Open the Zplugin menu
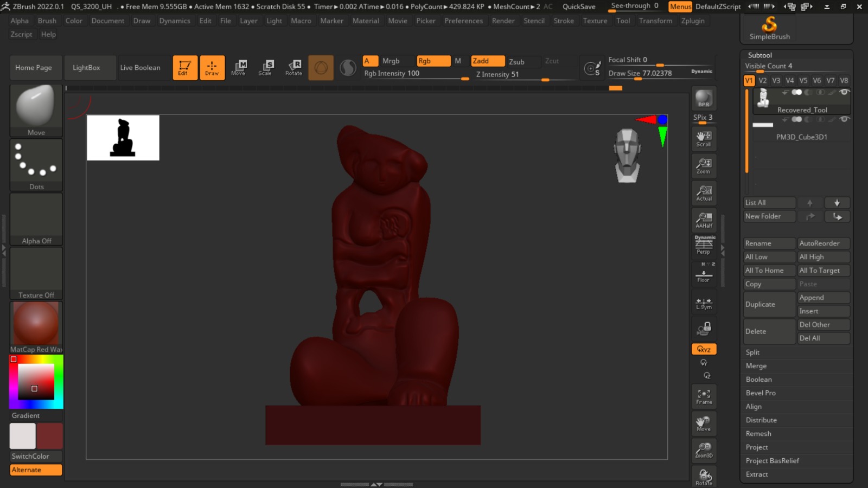This screenshot has height=488, width=868. [x=693, y=21]
